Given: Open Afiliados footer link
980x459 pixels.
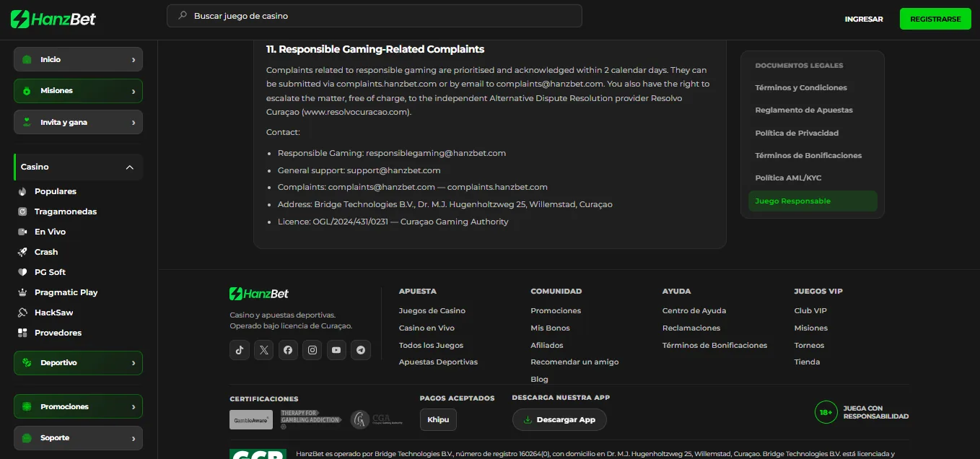Looking at the screenshot, I should [547, 346].
